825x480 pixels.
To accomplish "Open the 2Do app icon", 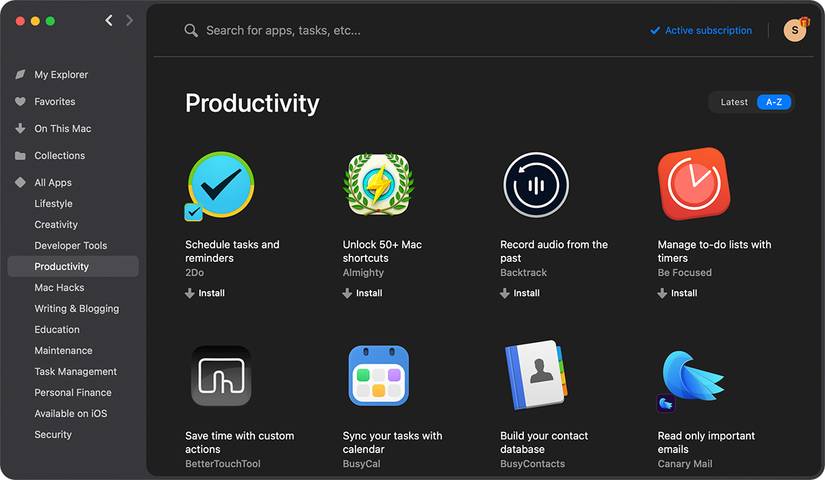I will [x=220, y=186].
